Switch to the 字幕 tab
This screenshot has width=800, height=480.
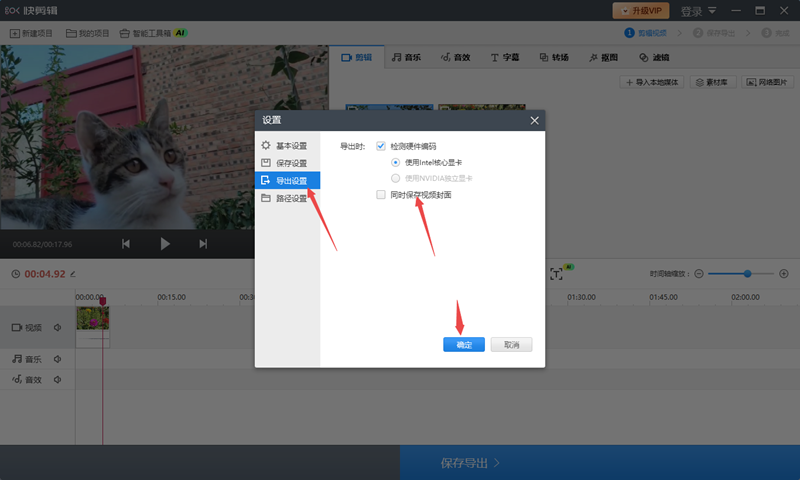coord(505,57)
